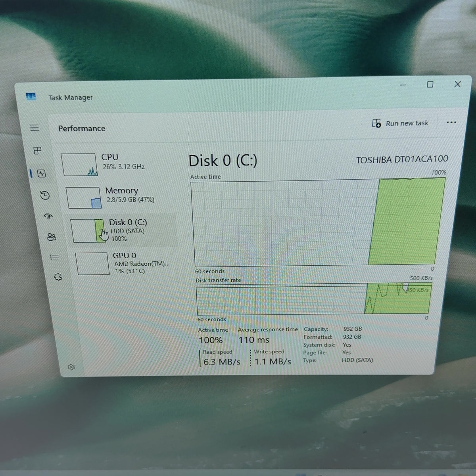Select the Performance page icon
The width and height of the screenshot is (476, 476).
point(42,173)
